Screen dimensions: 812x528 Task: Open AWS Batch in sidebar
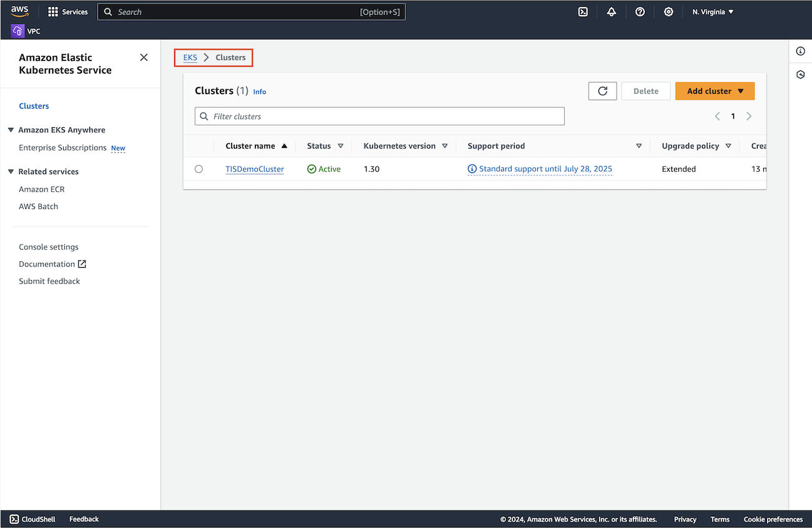point(38,207)
